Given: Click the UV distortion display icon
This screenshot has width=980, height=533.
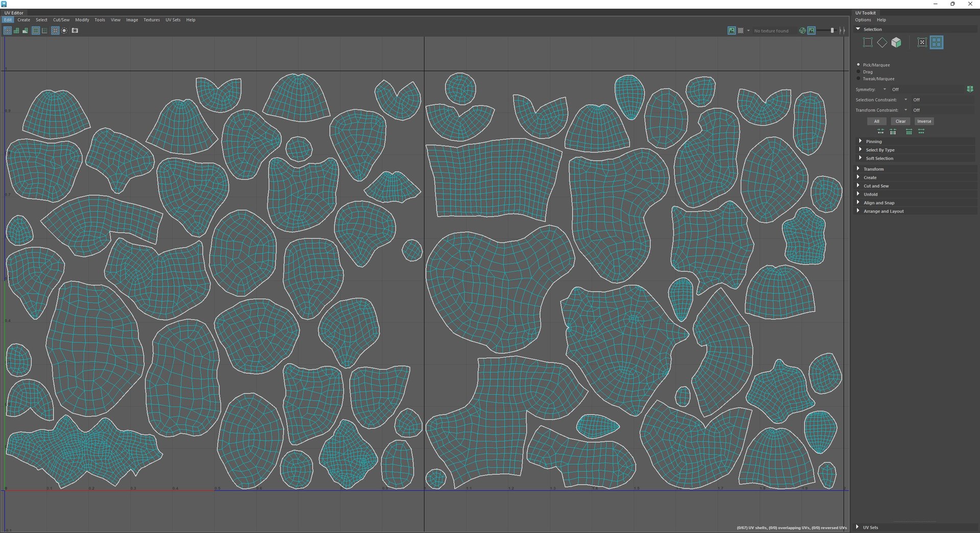Looking at the screenshot, I should pos(25,31).
